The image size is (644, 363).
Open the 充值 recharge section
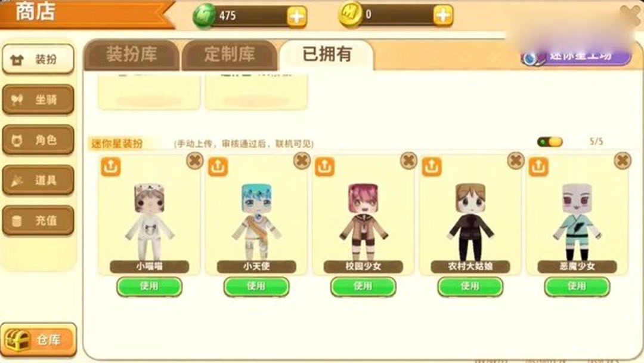[38, 221]
